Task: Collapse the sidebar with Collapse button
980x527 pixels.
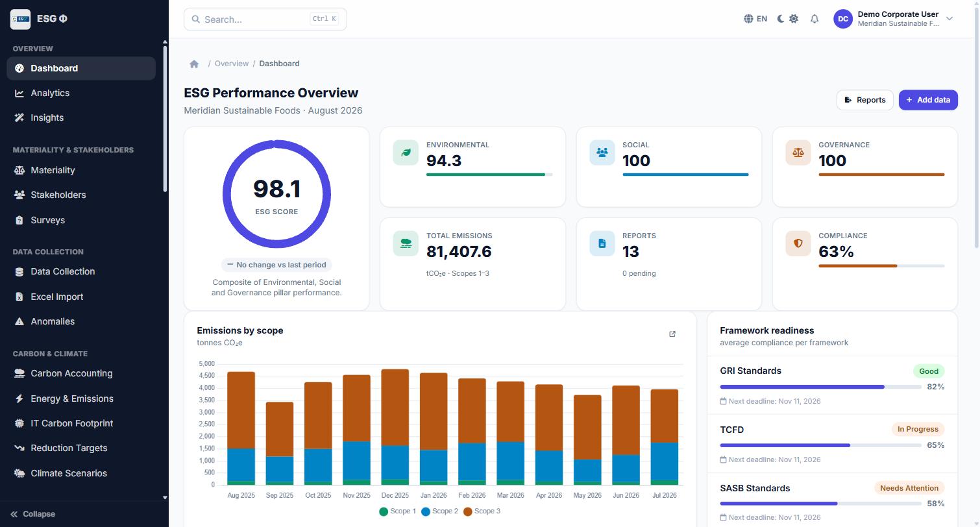Action: (x=33, y=514)
